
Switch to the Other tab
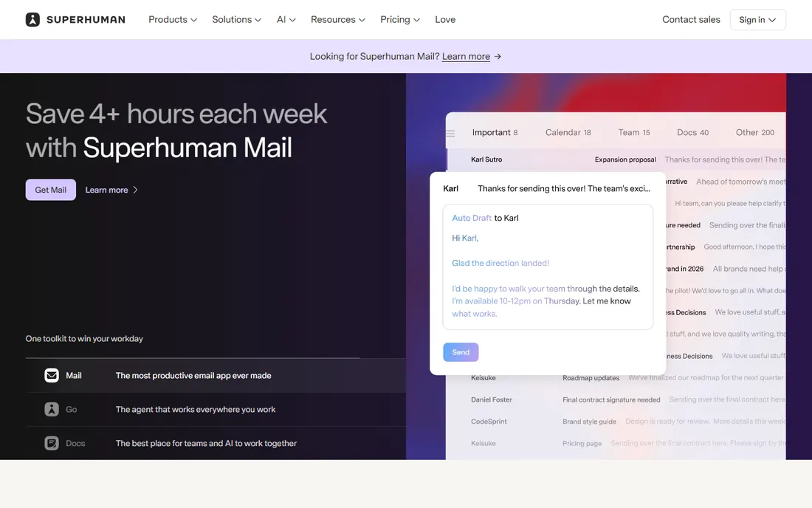(x=754, y=133)
